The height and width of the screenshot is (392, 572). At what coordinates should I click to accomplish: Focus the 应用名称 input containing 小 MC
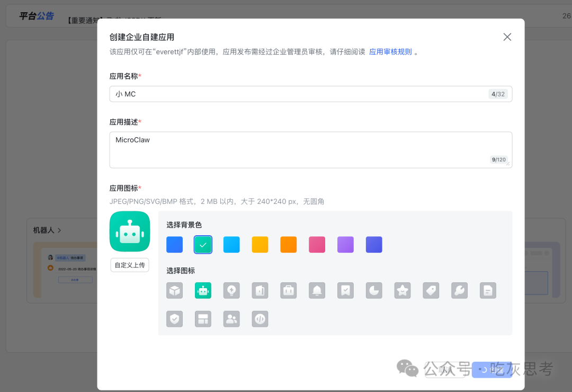click(311, 94)
